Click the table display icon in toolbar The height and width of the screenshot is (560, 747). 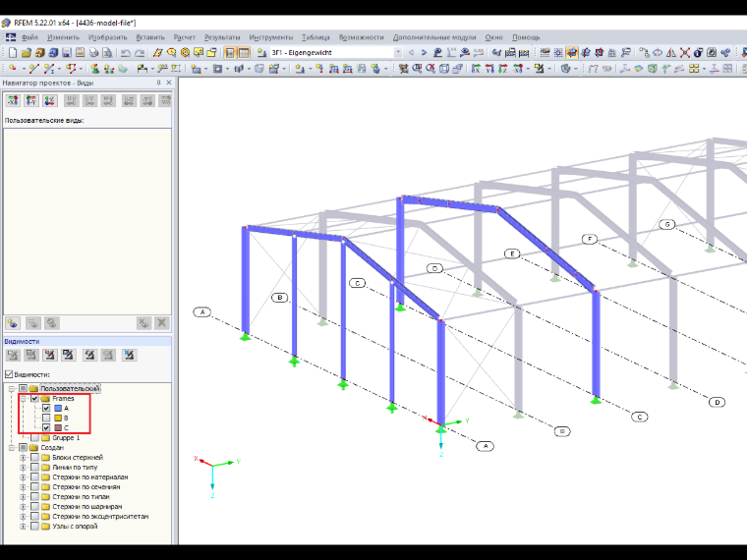coord(244,53)
